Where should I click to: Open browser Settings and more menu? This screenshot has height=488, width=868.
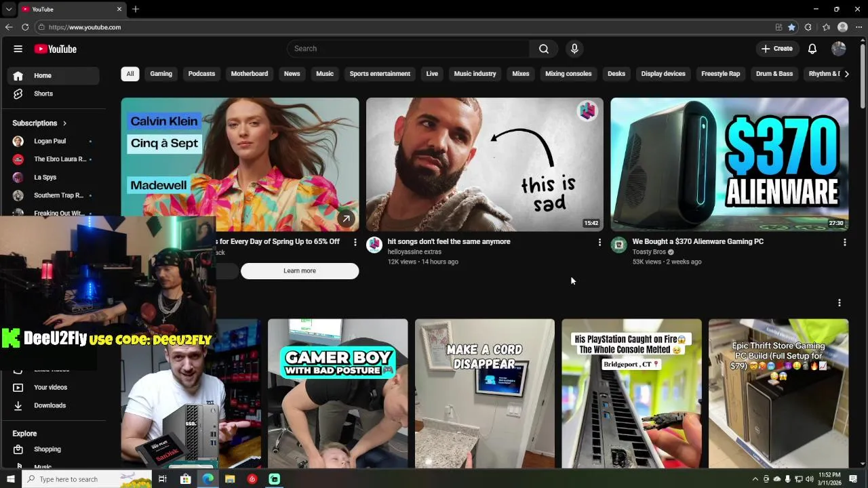click(x=859, y=27)
